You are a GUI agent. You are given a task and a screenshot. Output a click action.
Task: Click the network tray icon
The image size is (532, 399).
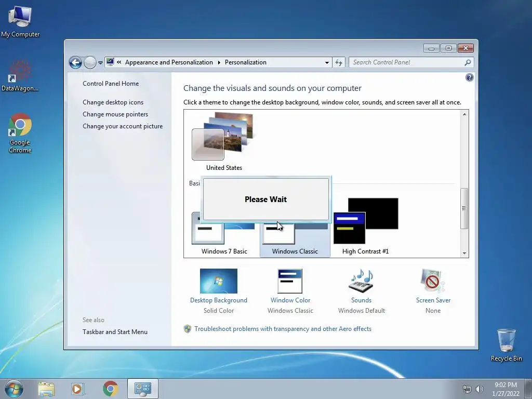click(x=467, y=389)
